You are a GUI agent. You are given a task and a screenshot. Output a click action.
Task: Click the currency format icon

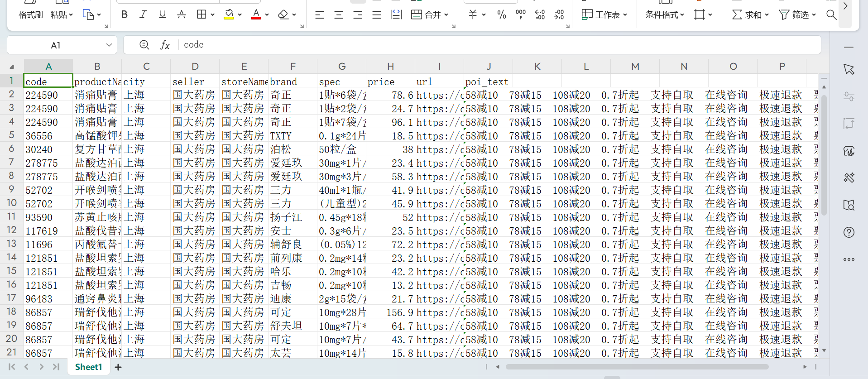473,15
